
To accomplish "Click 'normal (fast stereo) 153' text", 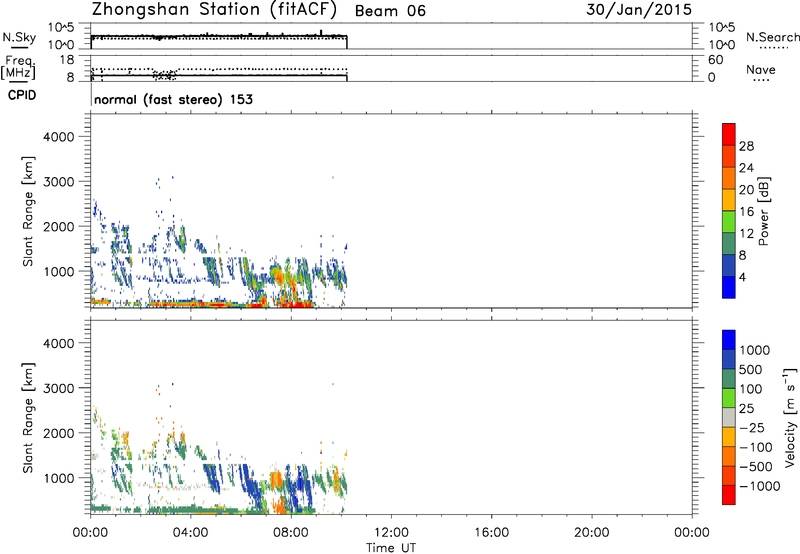I will point(173,99).
